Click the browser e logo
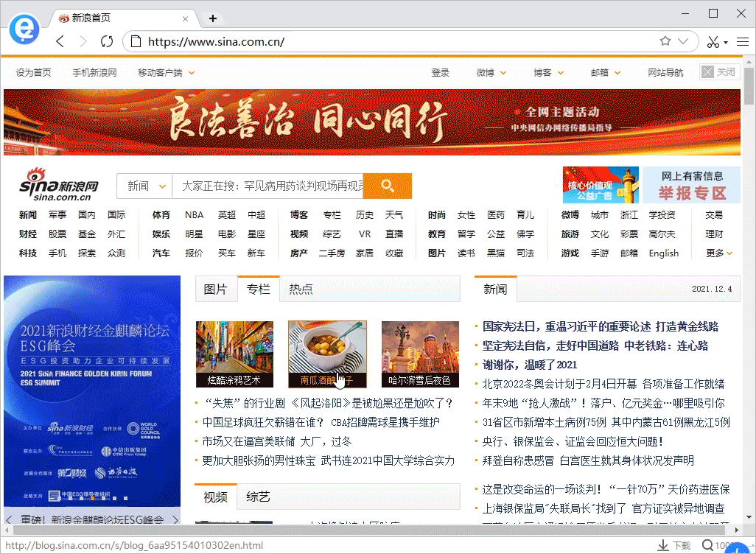The height and width of the screenshot is (554, 756). 24,29
